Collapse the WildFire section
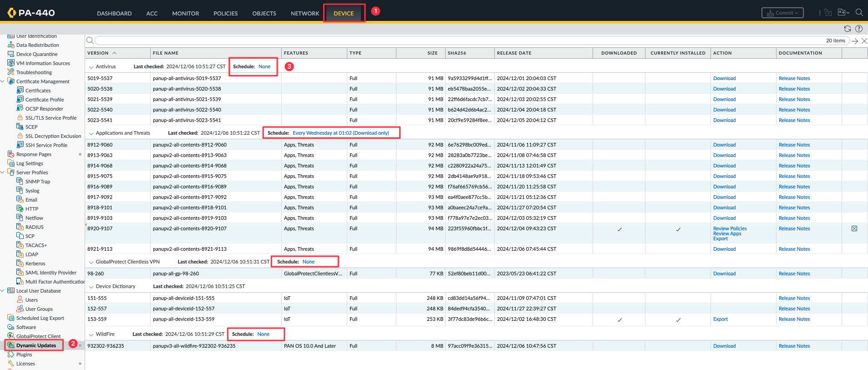 pos(91,335)
